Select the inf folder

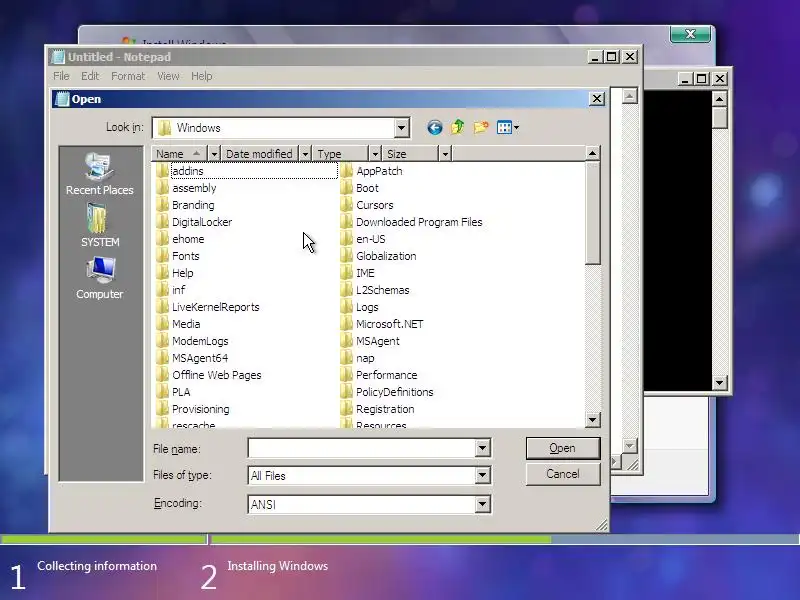pyautogui.click(x=171, y=290)
